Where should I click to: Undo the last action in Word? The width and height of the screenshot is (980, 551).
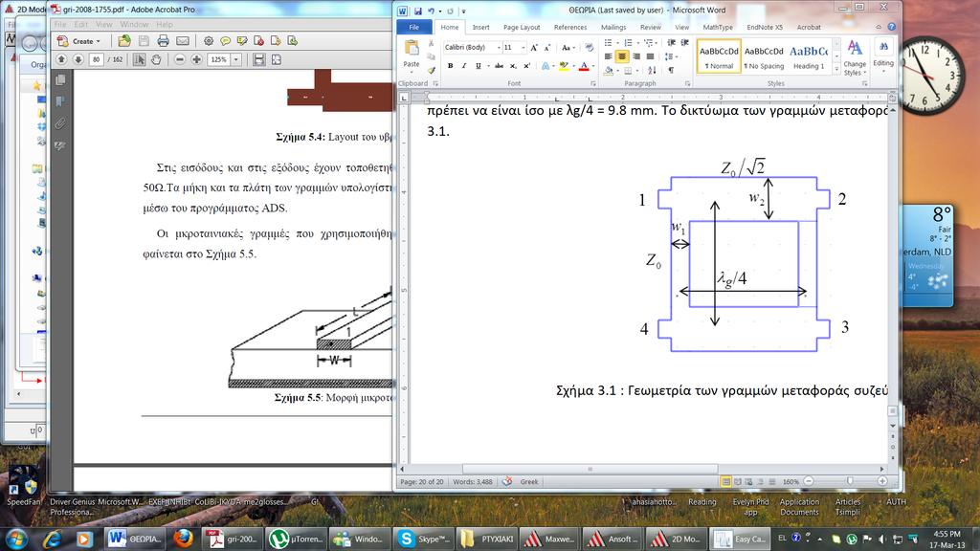431,11
